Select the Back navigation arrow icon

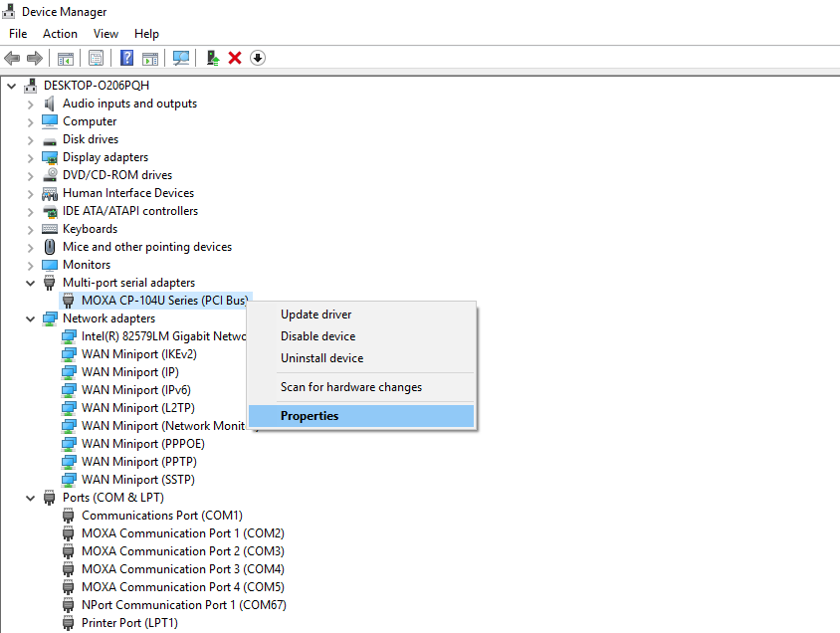pyautogui.click(x=12, y=58)
